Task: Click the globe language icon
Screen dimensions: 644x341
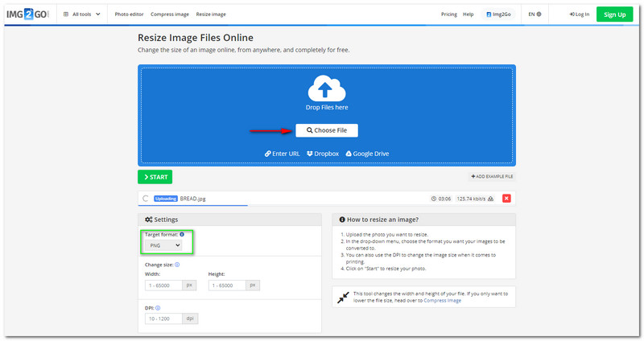Action: 539,14
